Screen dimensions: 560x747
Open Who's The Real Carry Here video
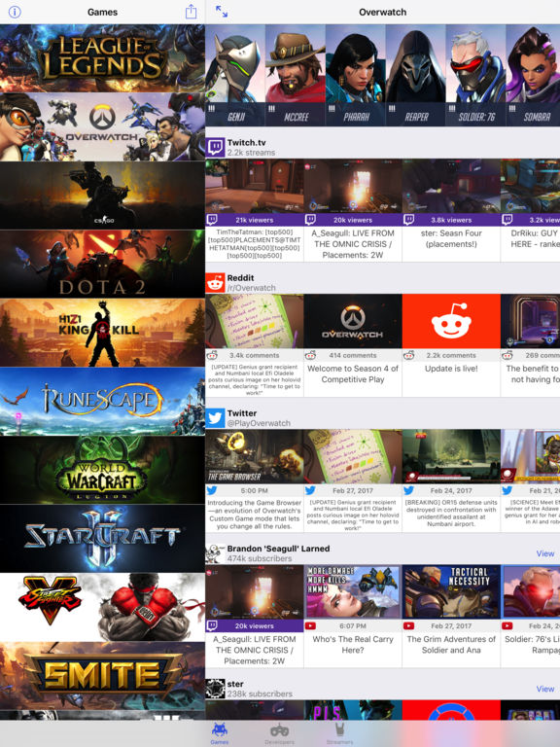353,616
